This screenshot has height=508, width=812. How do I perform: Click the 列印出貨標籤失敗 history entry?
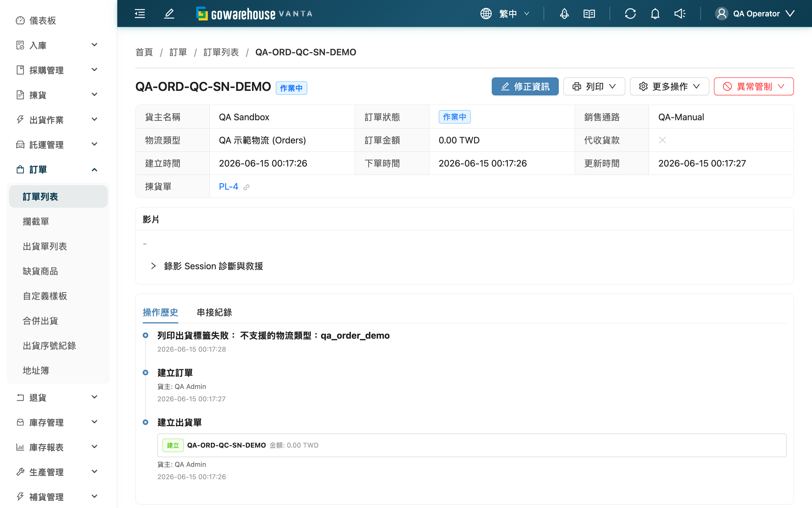coord(273,335)
